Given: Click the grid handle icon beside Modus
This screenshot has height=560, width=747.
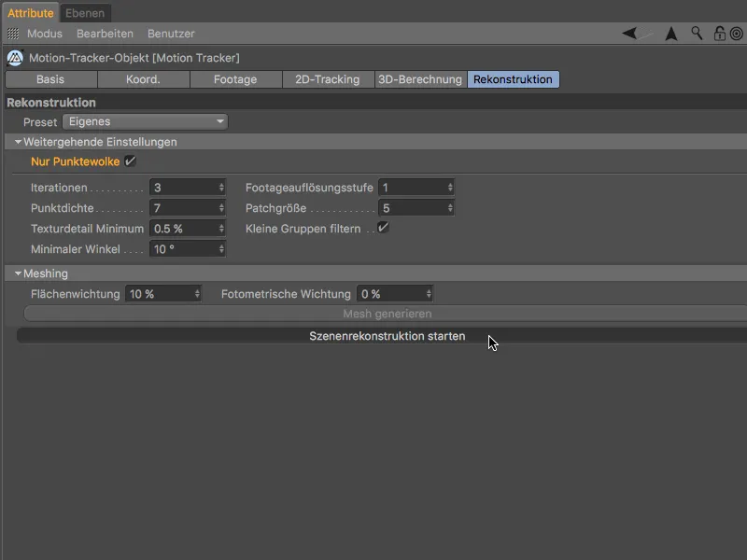Looking at the screenshot, I should pos(13,34).
